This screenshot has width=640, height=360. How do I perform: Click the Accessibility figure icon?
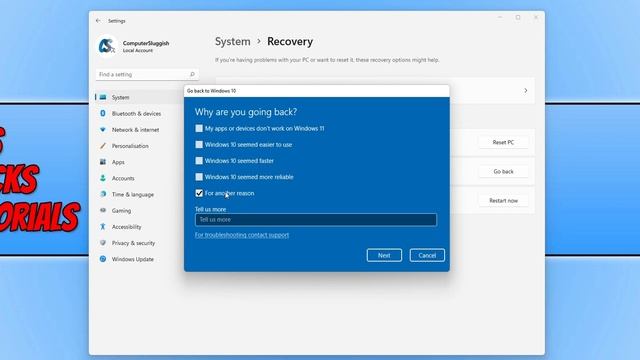coord(103,227)
